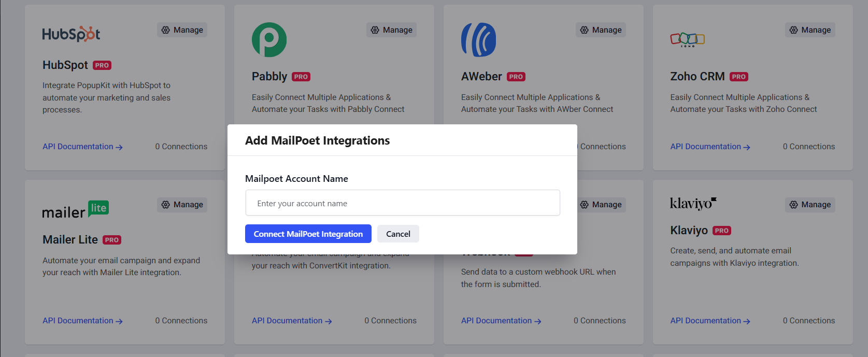
Task: Open Manage settings for HubSpot
Action: pyautogui.click(x=182, y=30)
